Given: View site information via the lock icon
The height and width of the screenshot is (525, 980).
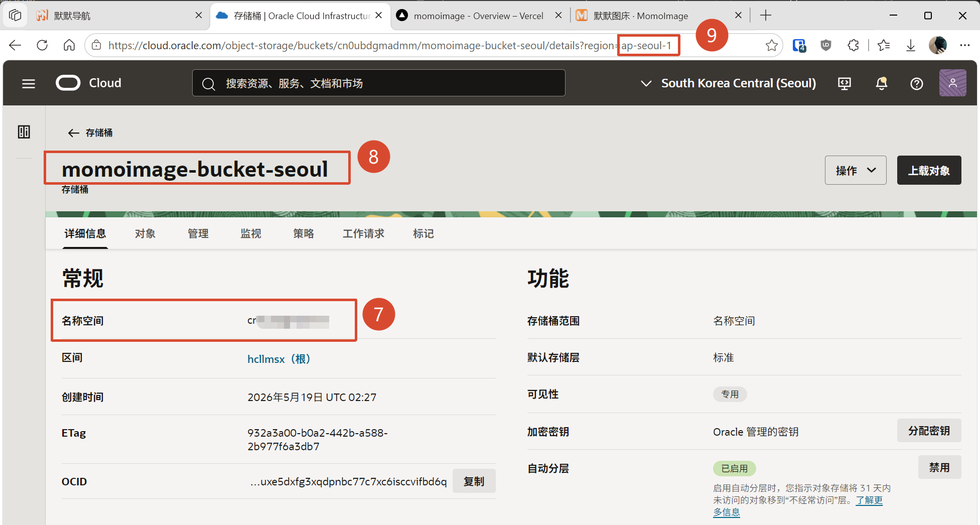Looking at the screenshot, I should [x=96, y=46].
